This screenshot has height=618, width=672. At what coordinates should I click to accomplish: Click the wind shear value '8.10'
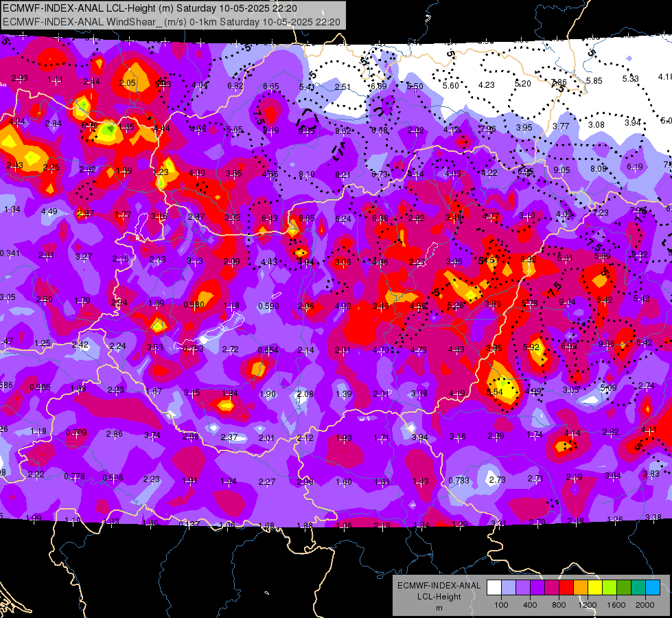pos(306,174)
